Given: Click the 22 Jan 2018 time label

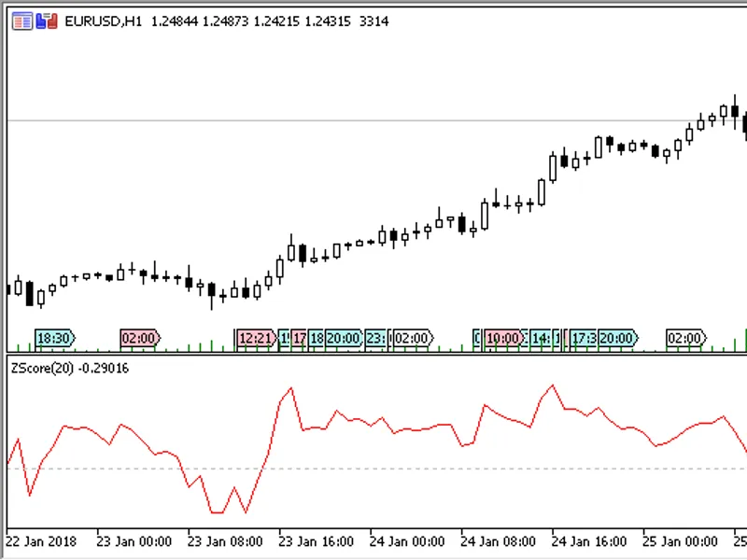Looking at the screenshot, I should point(40,542).
